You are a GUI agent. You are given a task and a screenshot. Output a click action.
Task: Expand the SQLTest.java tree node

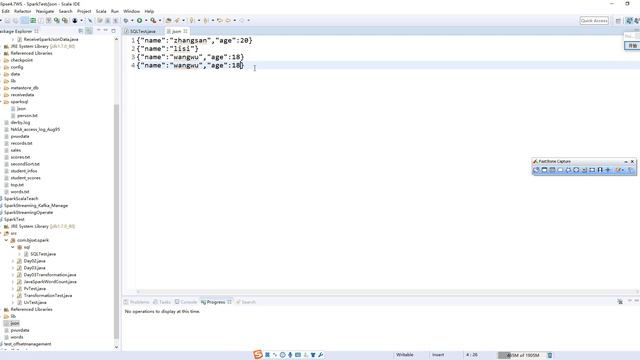point(19,254)
